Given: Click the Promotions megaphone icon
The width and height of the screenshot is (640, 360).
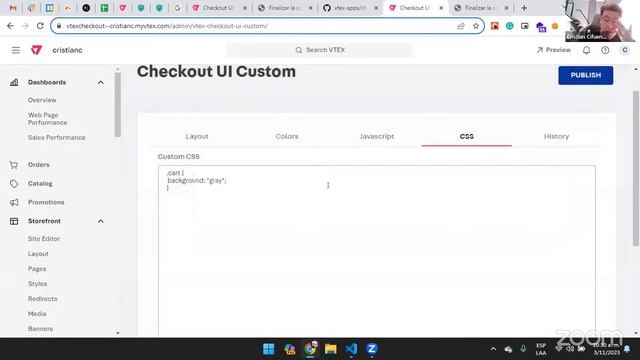Looking at the screenshot, I should coord(14,202).
